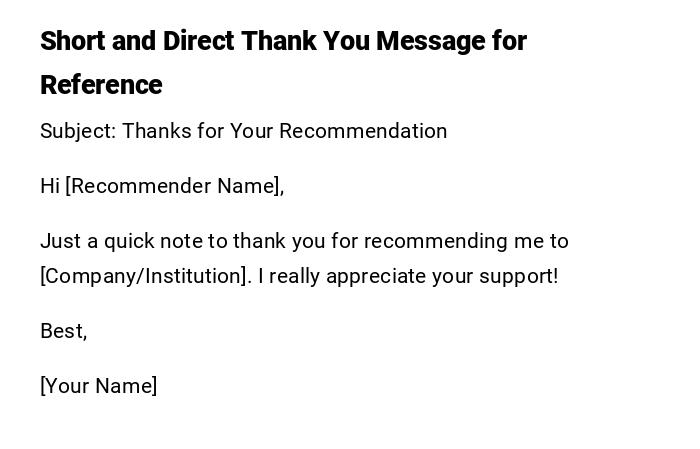Click the "Subject:" label
Image resolution: width=700 pixels, height=449 pixels.
(x=77, y=131)
